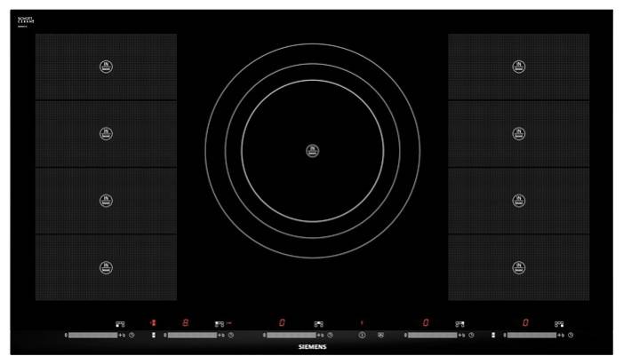Image resolution: width=623 pixels, height=364 pixels.
Task: Tap the induction symbol on the top-right zone
Action: point(518,67)
